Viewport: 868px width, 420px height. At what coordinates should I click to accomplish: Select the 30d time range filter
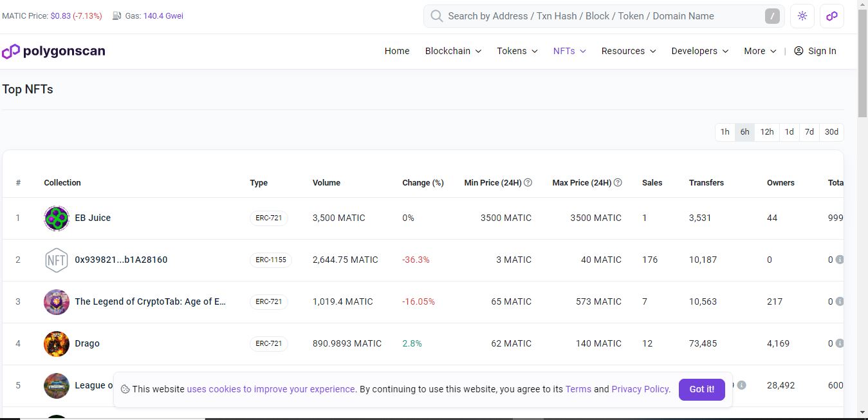[831, 132]
